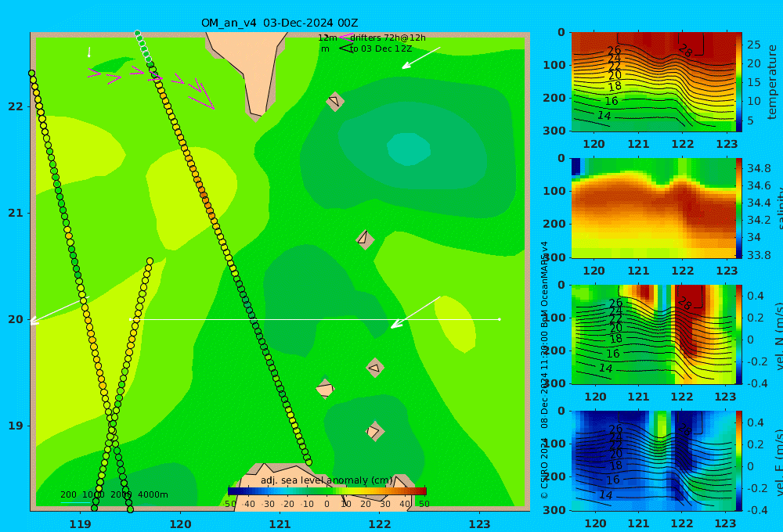
Task: Click latitude 19 tick label on main map
Action: pyautogui.click(x=16, y=426)
